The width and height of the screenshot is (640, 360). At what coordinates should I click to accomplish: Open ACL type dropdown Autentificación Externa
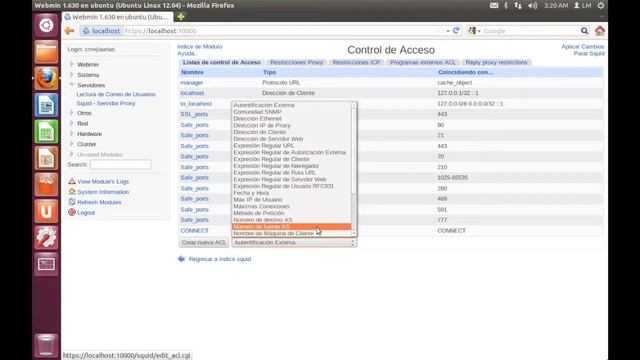294,242
